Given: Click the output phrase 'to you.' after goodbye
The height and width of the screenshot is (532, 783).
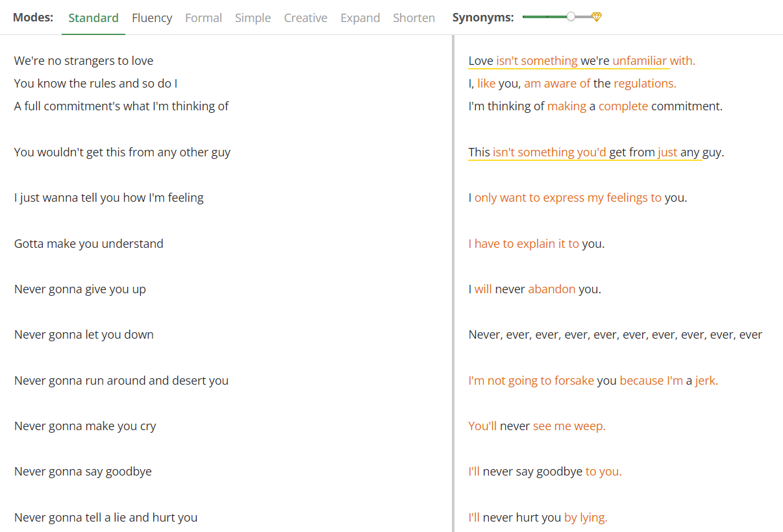Looking at the screenshot, I should (604, 472).
